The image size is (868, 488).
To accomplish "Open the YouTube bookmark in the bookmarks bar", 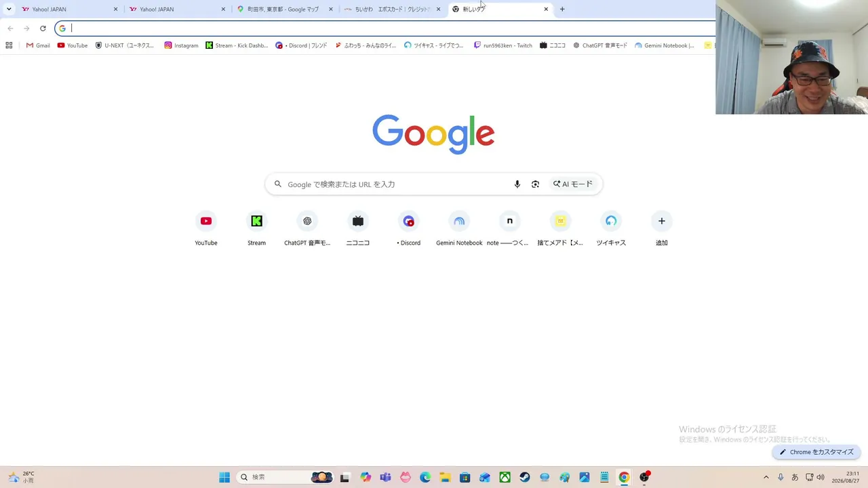I will pyautogui.click(x=73, y=45).
